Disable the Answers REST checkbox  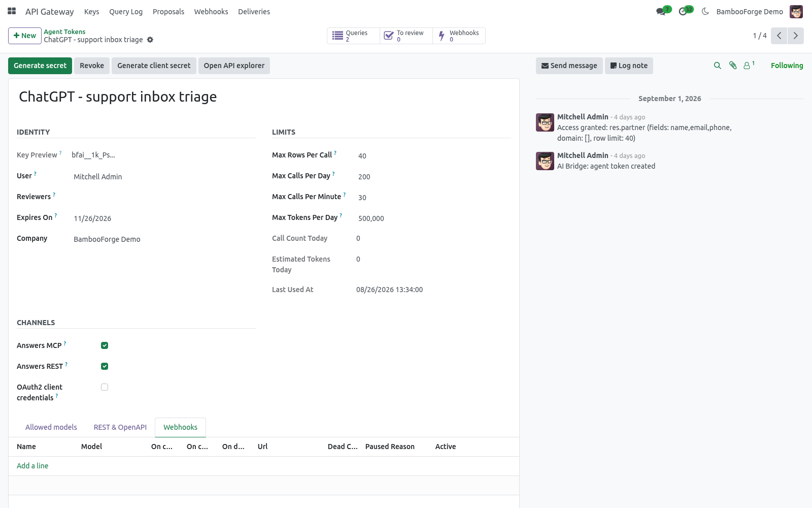coord(105,366)
